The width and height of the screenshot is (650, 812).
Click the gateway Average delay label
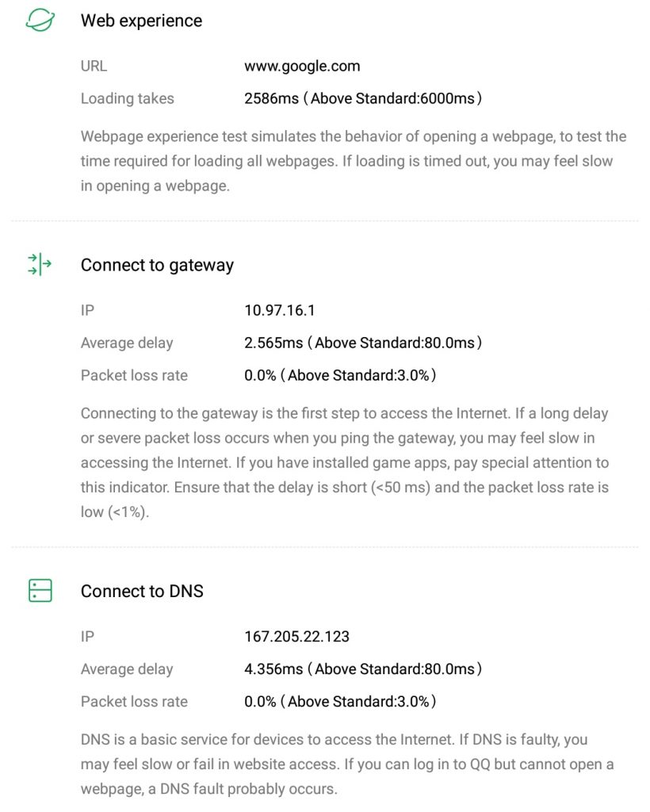point(127,343)
